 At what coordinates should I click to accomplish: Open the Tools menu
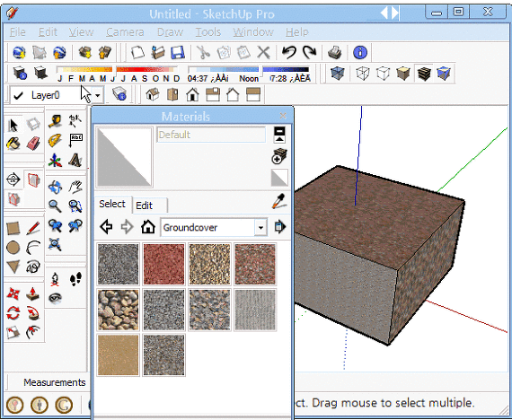point(208,32)
